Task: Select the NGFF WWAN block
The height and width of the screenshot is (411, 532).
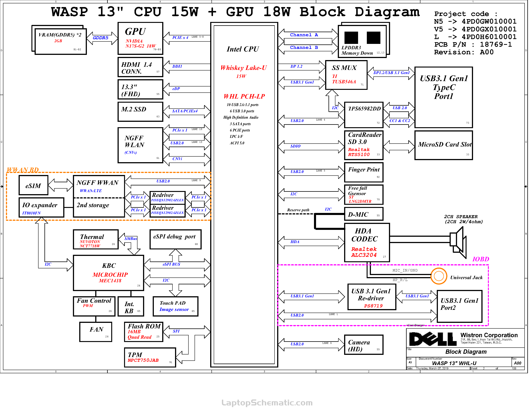Action: (x=99, y=187)
